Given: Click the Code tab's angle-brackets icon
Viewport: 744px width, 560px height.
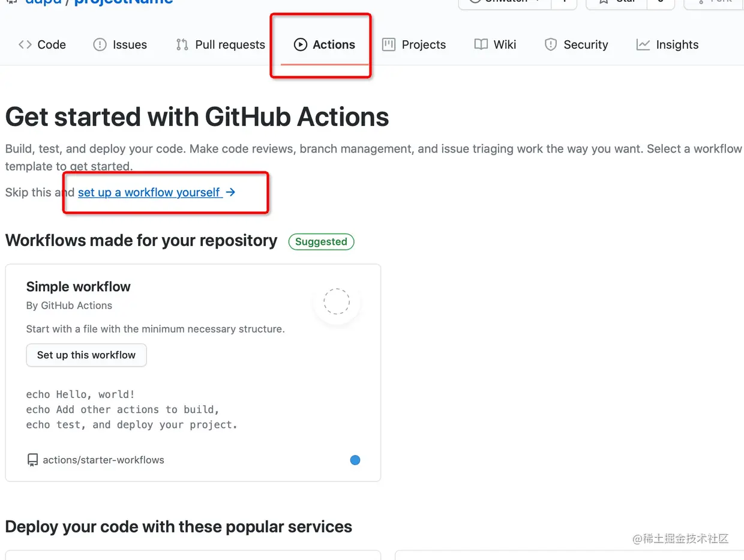Looking at the screenshot, I should 25,44.
